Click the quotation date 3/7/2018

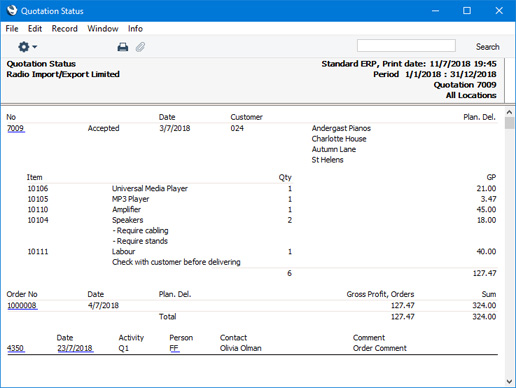pos(175,128)
